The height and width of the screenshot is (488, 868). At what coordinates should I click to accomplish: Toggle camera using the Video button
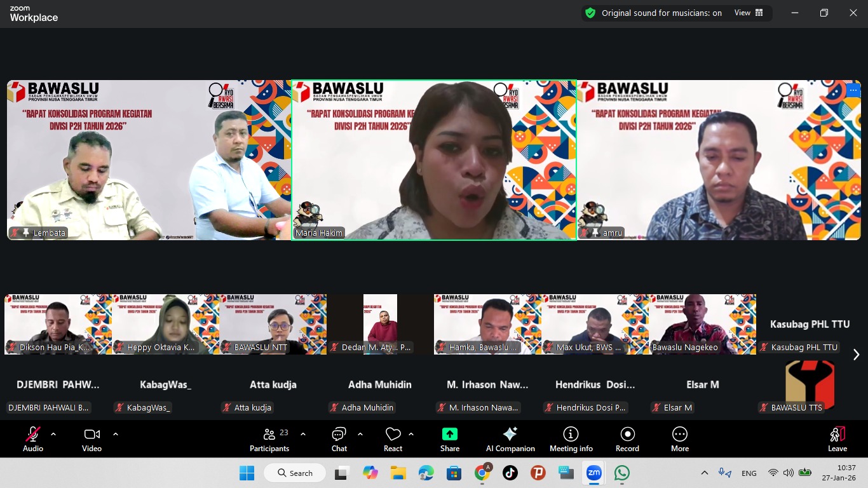(x=92, y=438)
